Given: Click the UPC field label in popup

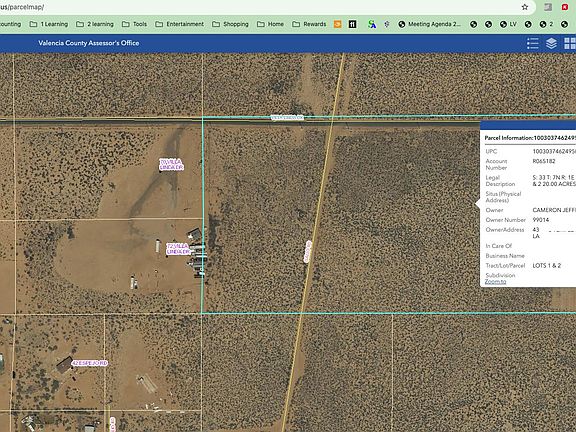Looking at the screenshot, I should [491, 151].
